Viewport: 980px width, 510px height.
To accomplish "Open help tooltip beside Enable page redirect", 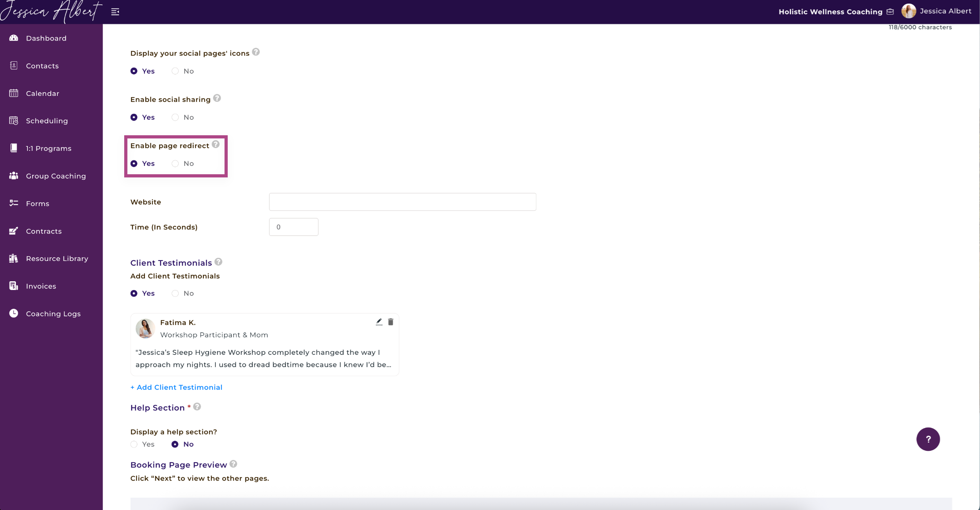I will [x=216, y=144].
